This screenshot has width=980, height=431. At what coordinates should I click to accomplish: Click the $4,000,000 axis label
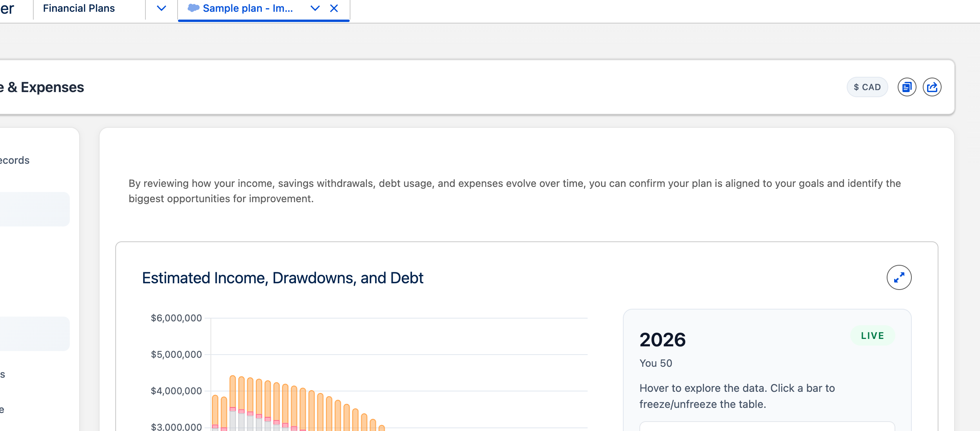176,391
